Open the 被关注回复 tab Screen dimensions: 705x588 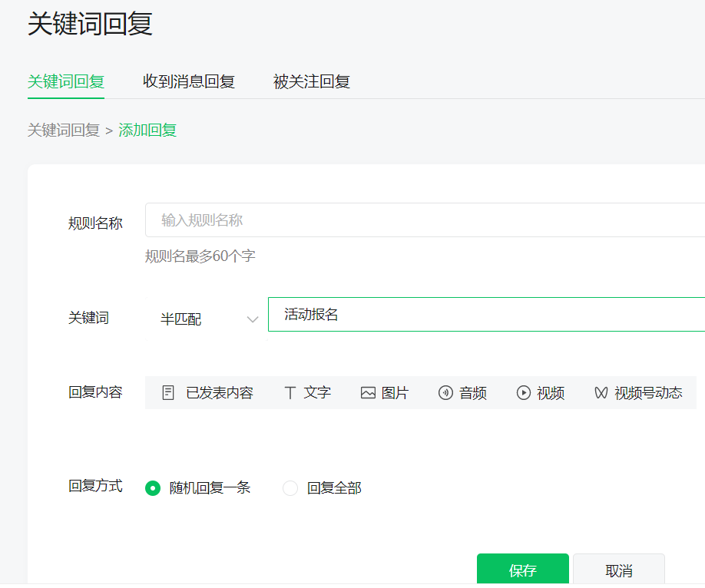tap(310, 81)
